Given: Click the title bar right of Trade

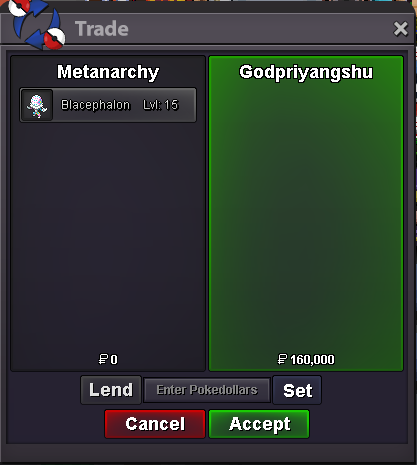Looking at the screenshot, I should coord(260,29).
